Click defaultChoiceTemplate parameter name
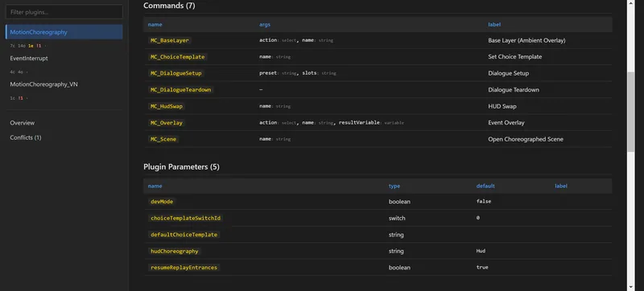This screenshot has height=291, width=644. [x=184, y=235]
